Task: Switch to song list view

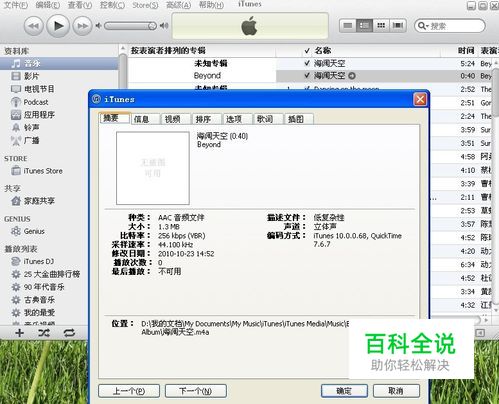Action: 348,26
